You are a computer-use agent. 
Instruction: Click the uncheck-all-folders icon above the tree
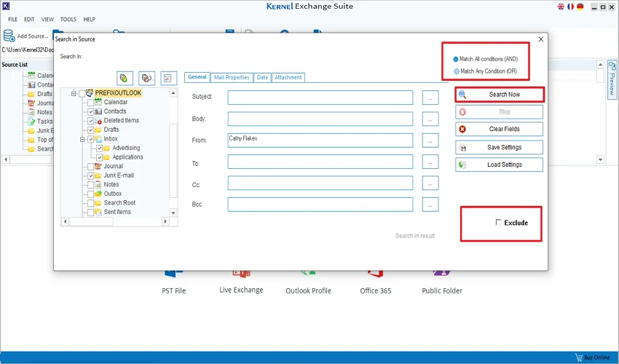pyautogui.click(x=146, y=78)
